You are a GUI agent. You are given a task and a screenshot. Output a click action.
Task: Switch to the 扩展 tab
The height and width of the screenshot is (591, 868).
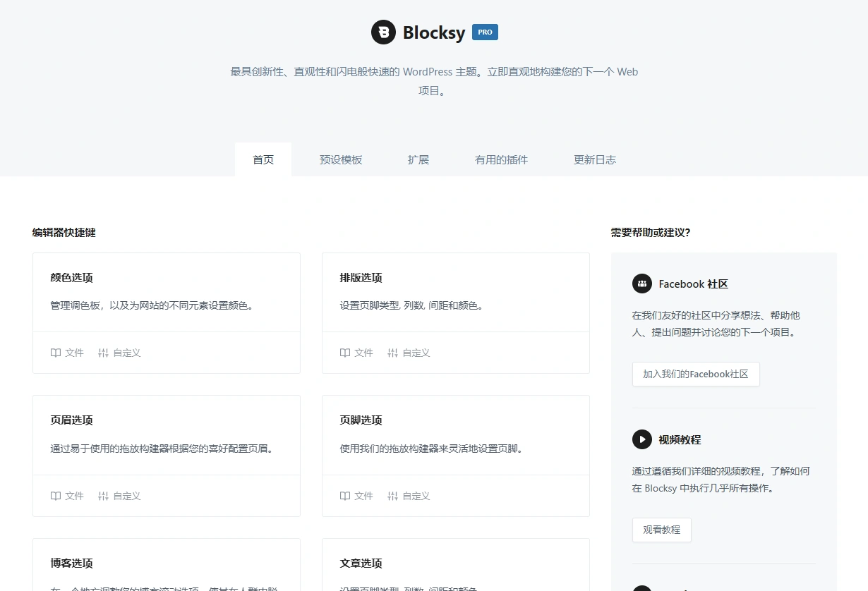click(418, 159)
